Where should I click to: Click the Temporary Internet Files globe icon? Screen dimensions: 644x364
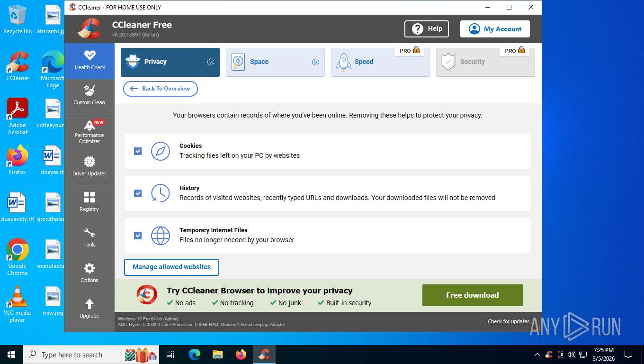point(161,236)
